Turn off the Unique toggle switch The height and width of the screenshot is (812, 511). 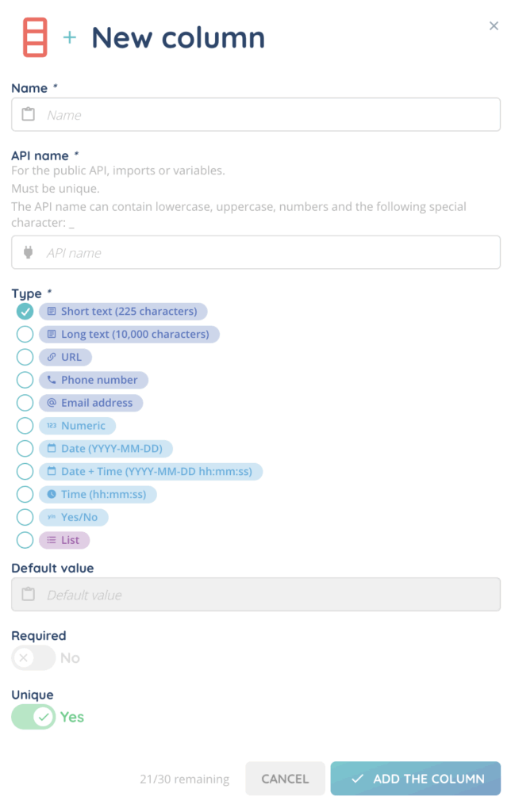coord(33,718)
